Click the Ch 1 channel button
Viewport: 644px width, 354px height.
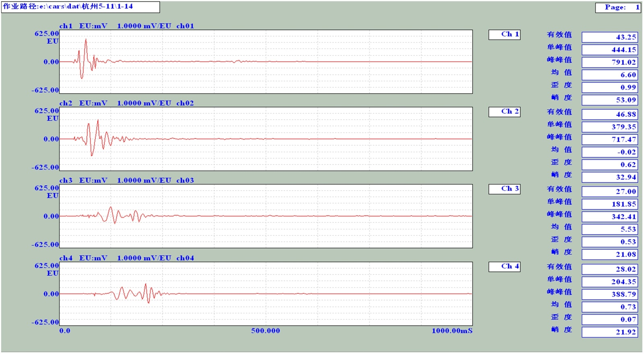(504, 35)
